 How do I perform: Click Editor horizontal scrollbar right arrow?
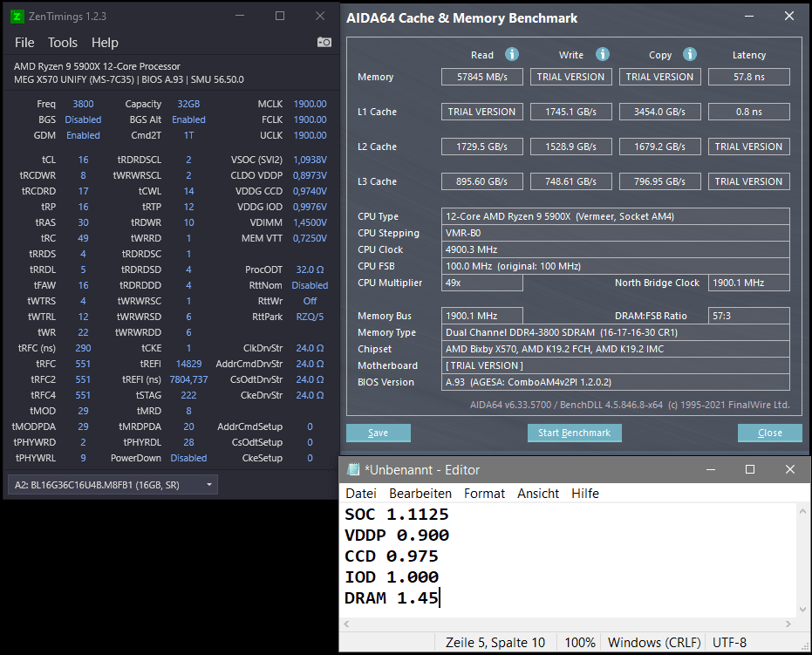pos(788,624)
